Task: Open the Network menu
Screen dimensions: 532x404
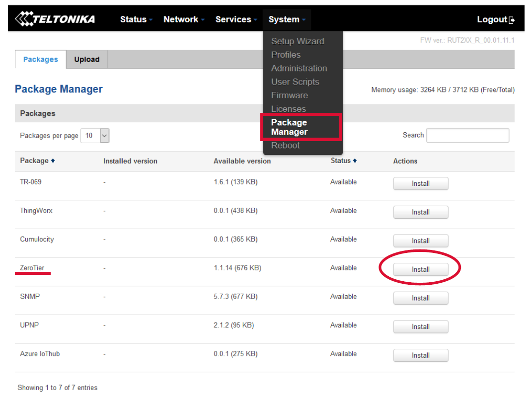Action: coord(184,19)
